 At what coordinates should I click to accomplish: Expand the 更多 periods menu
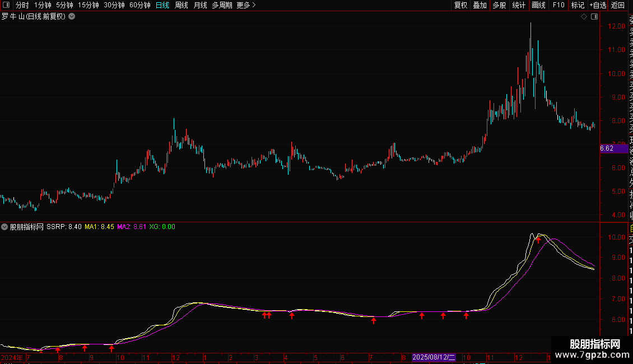point(246,5)
